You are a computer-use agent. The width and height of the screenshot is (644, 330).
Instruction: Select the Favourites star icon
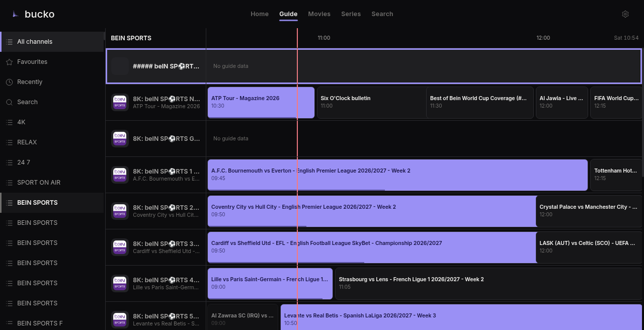(x=9, y=62)
